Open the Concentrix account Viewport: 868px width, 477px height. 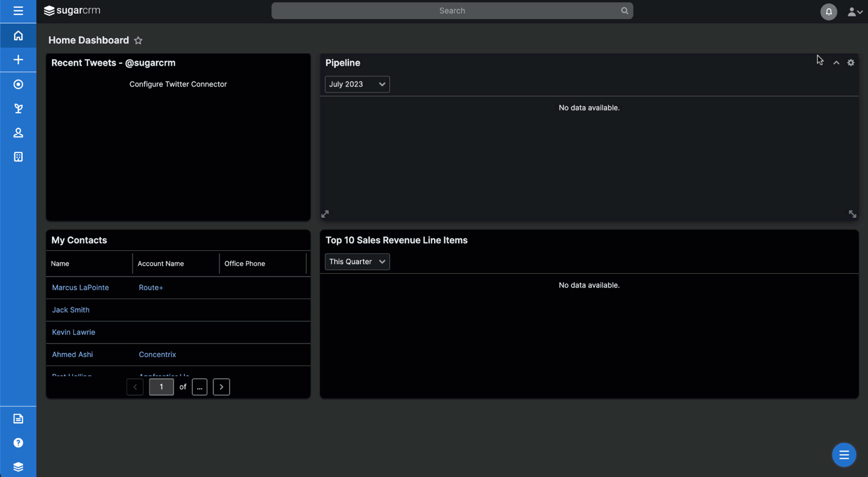coord(157,355)
